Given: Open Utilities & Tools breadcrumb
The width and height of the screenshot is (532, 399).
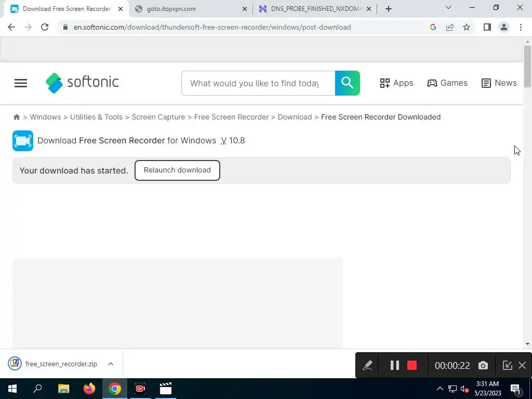Looking at the screenshot, I should coord(96,117).
